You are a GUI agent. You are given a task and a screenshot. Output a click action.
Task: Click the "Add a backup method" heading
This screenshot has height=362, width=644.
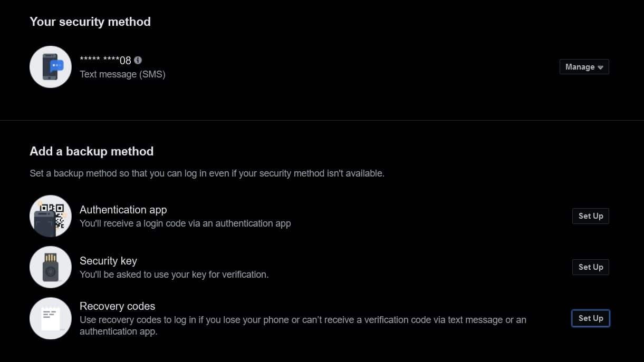tap(91, 151)
